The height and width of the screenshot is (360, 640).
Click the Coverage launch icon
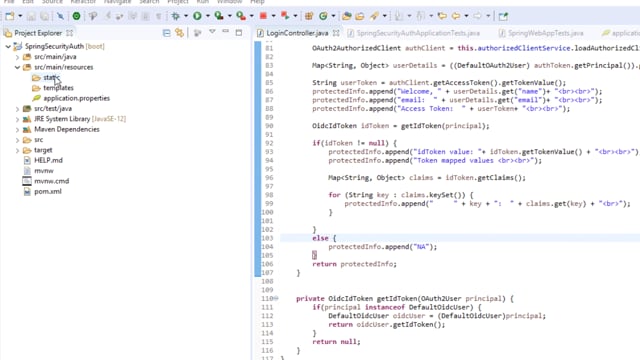[219, 16]
